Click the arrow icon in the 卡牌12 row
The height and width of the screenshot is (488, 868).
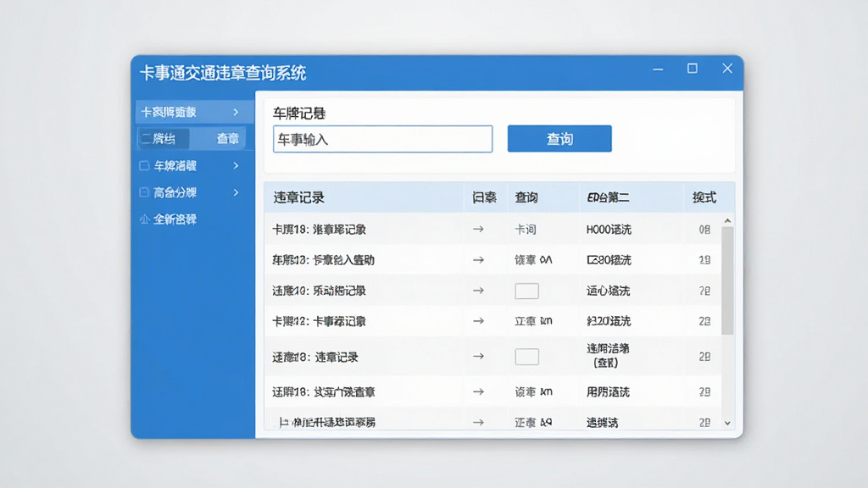(478, 321)
